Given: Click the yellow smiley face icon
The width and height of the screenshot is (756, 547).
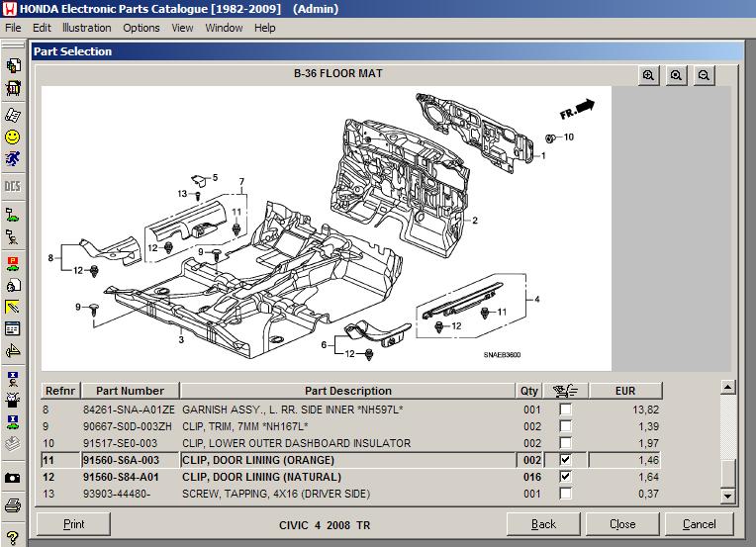Looking at the screenshot, I should pyautogui.click(x=13, y=137).
